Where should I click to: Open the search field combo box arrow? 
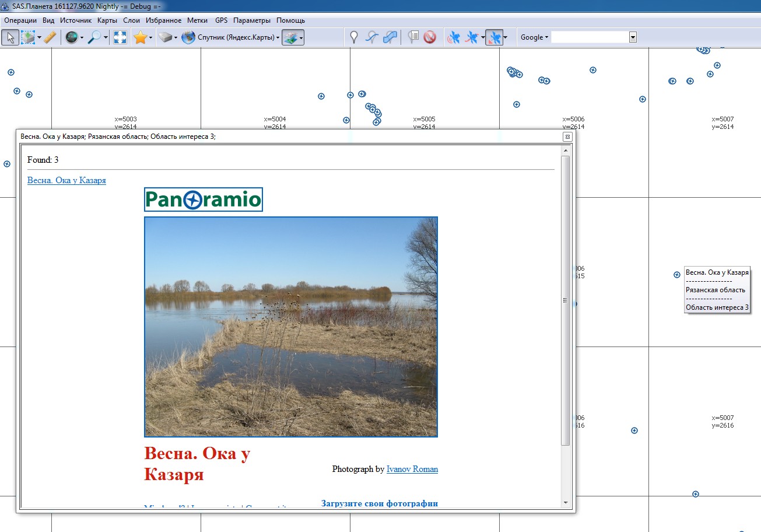tap(633, 37)
